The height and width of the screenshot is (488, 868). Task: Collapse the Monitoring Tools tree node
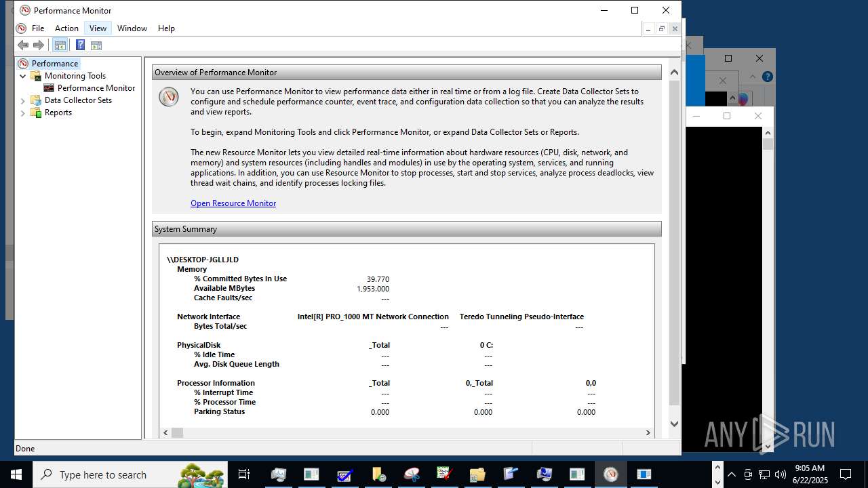click(x=23, y=76)
